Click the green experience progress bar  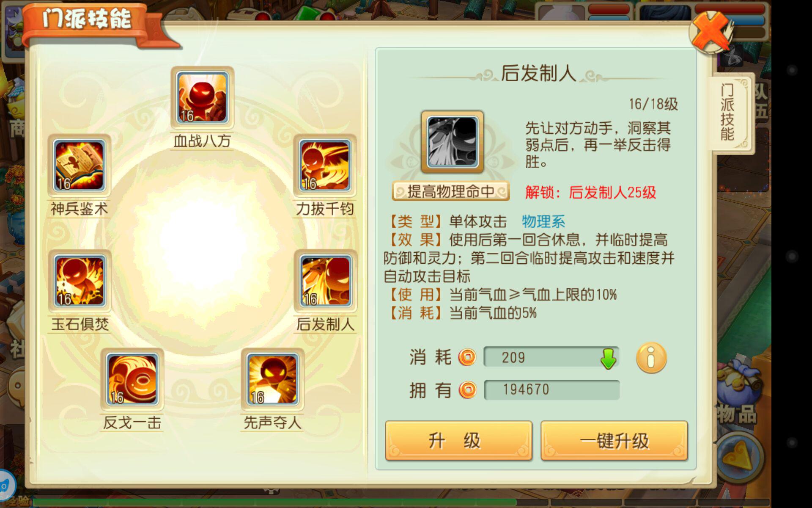[x=274, y=502]
